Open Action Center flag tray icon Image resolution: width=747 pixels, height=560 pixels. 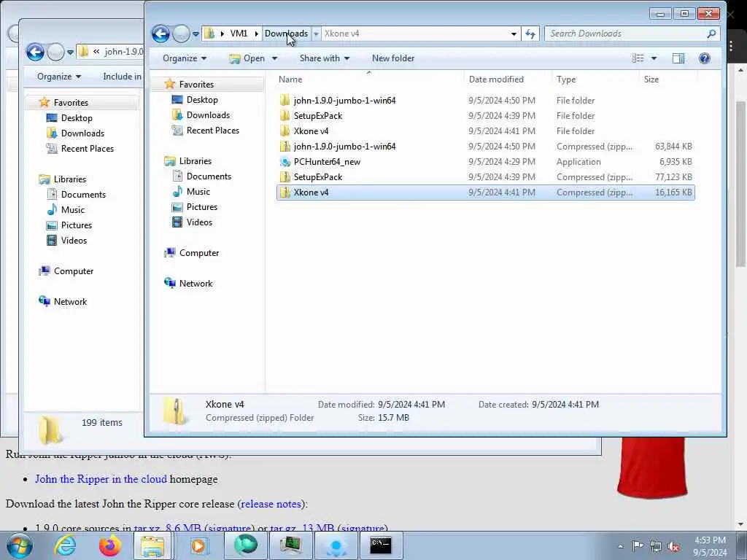point(638,546)
